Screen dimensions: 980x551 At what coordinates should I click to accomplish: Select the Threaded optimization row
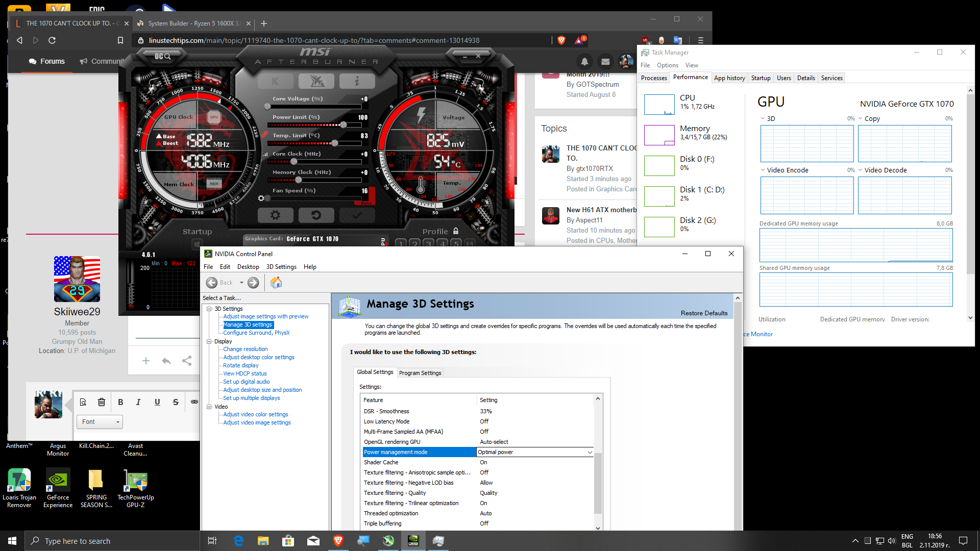click(x=477, y=513)
